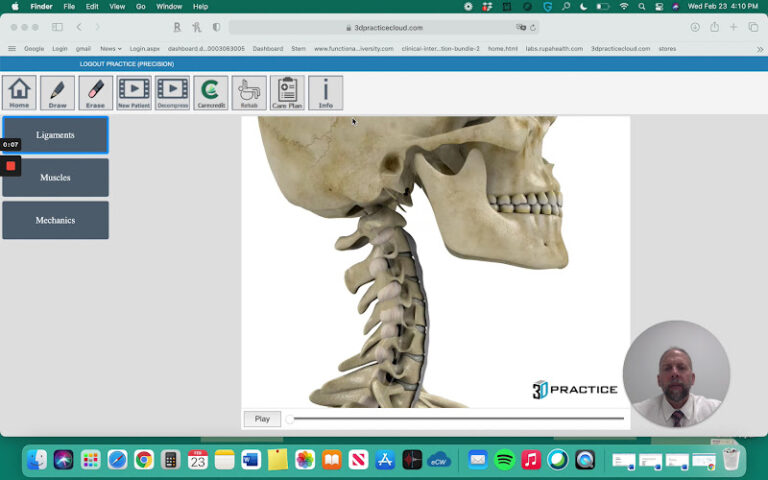Open the eCW app from the Dock

(x=438, y=460)
